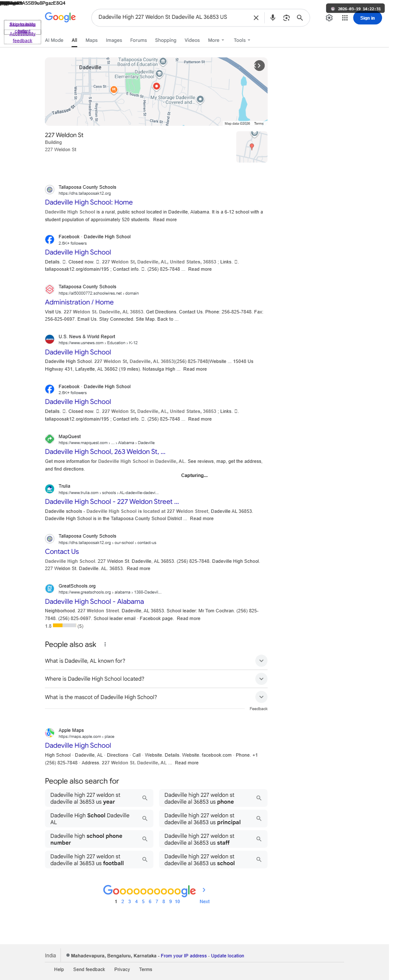The width and height of the screenshot is (394, 980).
Task: Switch to the Maps tab
Action: (x=91, y=40)
